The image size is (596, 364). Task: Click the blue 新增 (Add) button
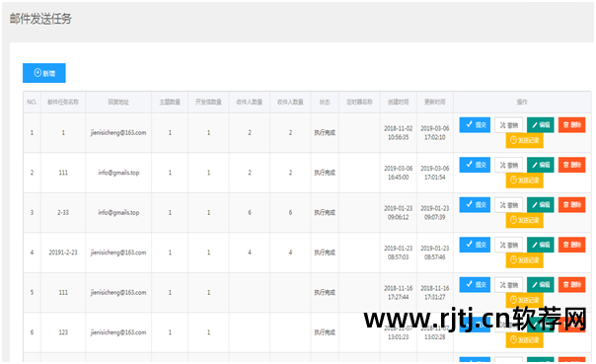44,73
